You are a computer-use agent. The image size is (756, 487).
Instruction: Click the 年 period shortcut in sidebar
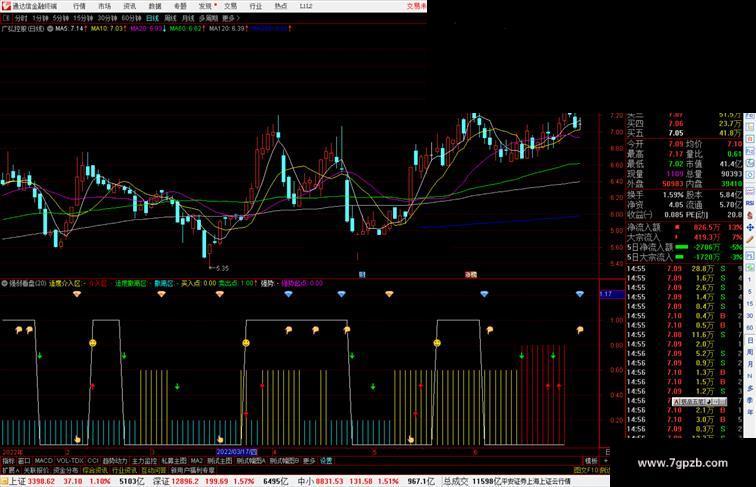point(750,412)
